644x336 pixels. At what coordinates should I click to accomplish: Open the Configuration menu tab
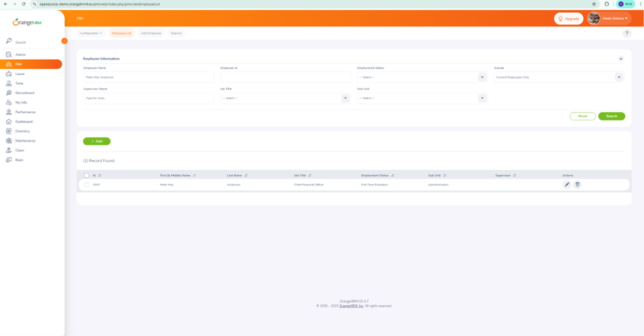point(91,33)
